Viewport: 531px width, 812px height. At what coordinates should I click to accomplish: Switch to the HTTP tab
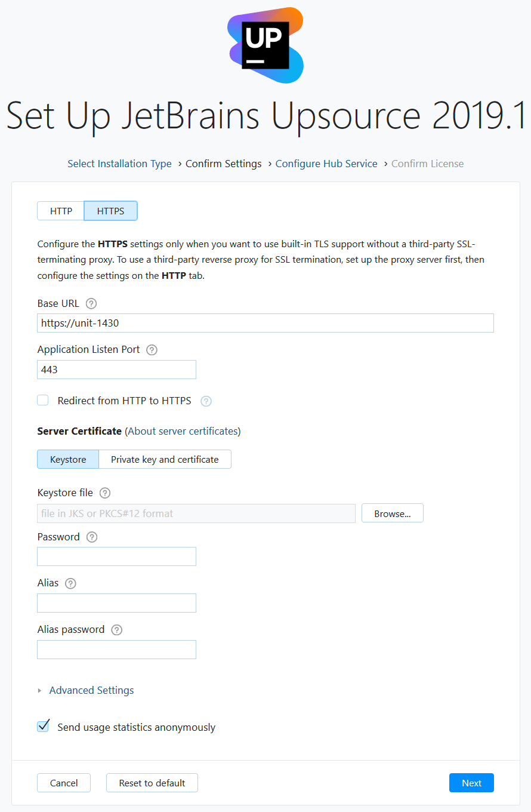pos(61,211)
